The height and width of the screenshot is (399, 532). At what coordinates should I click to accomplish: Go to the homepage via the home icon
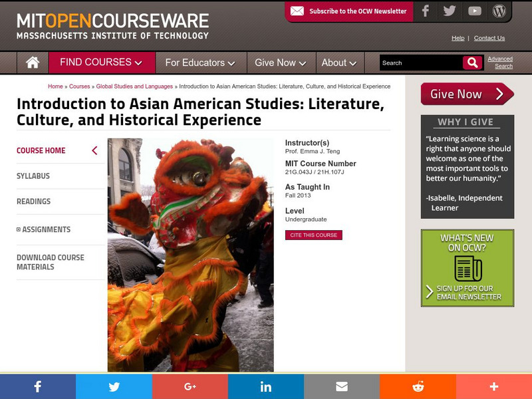coord(31,62)
